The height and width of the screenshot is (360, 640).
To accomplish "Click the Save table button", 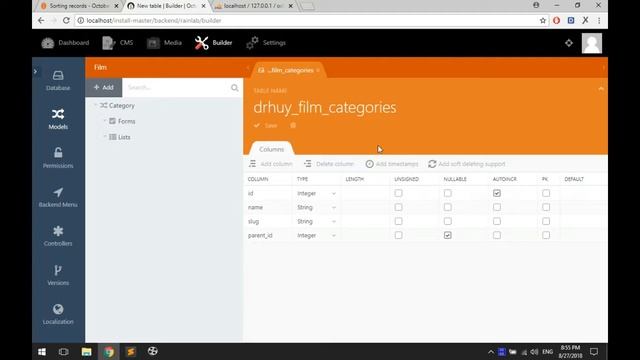I will tap(266, 125).
